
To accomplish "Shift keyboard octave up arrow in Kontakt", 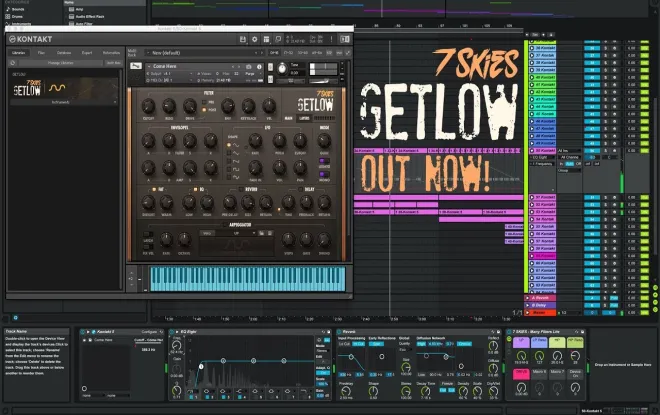I will click(x=132, y=272).
